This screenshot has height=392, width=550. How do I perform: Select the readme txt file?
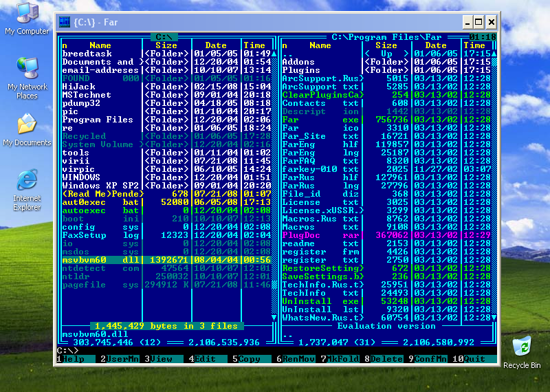click(386, 243)
